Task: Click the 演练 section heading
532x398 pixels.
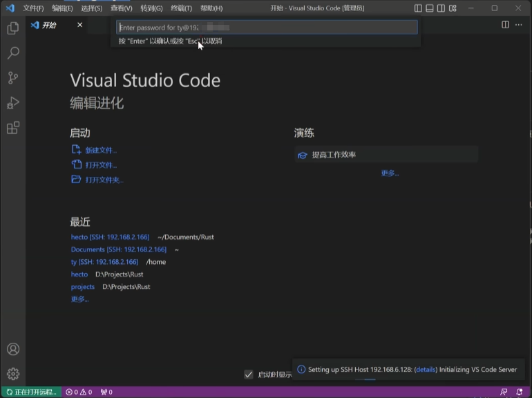Action: click(x=304, y=133)
